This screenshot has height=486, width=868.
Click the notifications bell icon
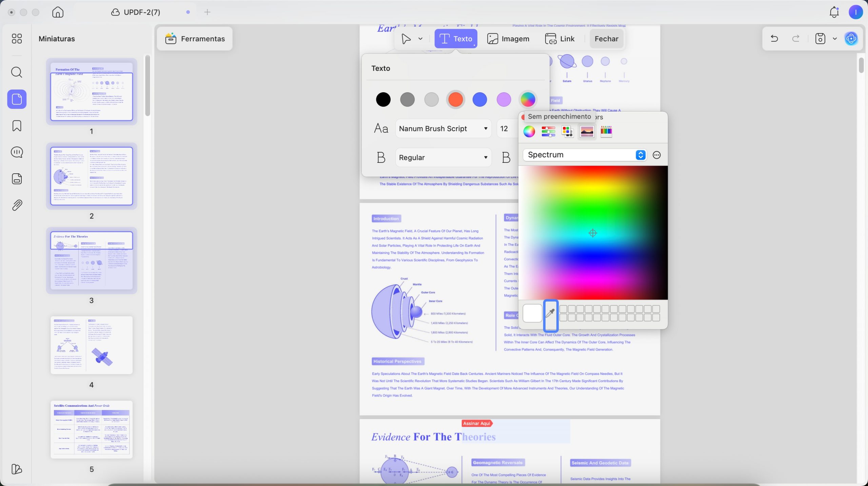click(x=834, y=12)
